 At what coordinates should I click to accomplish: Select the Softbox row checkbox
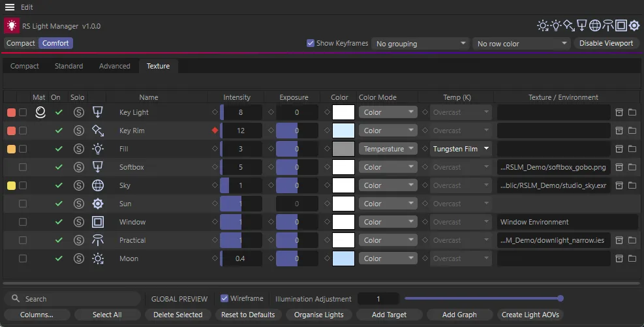click(x=23, y=167)
